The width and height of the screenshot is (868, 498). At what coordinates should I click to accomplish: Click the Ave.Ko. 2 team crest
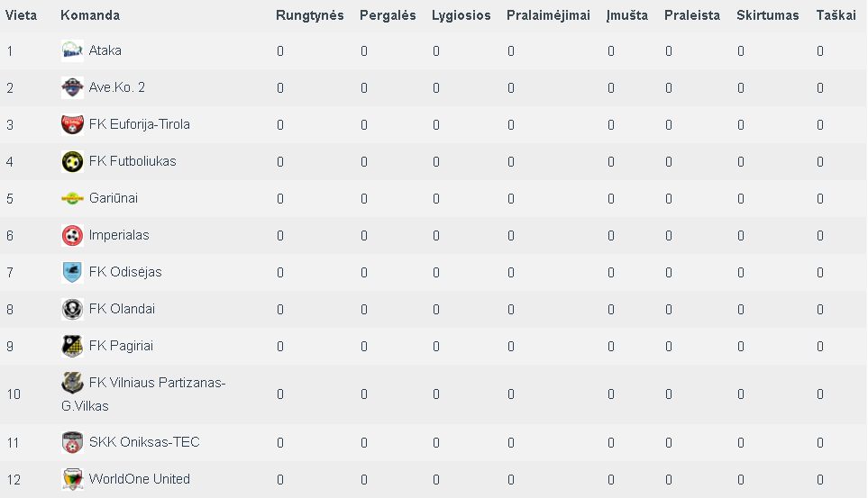tap(72, 87)
